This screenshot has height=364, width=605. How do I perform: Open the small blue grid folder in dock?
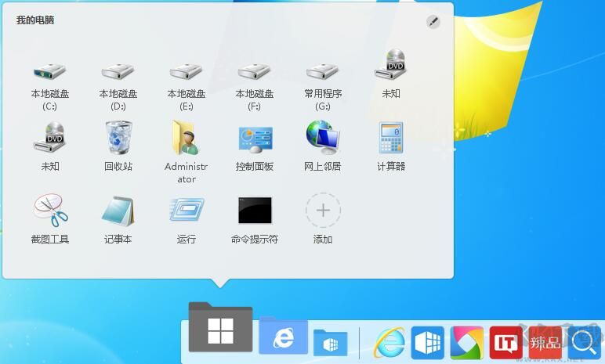330,342
